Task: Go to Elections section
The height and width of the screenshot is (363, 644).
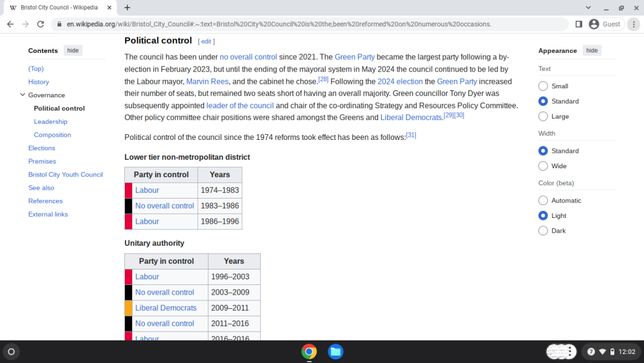Action: 41,148
